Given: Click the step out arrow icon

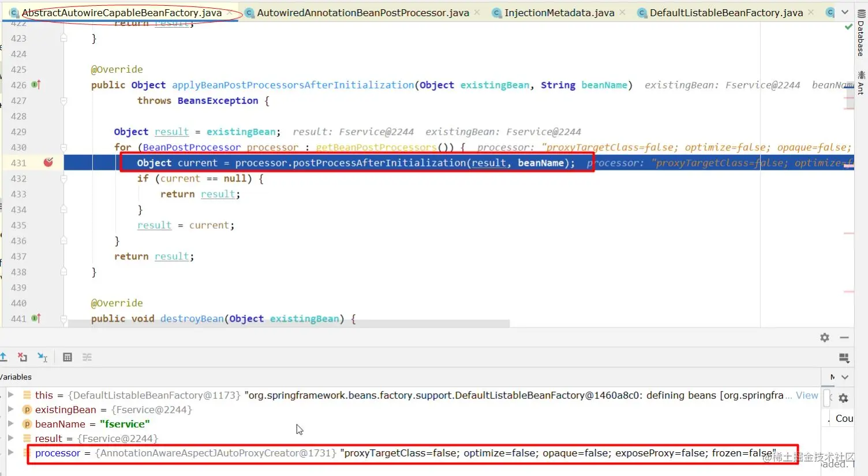Looking at the screenshot, I should [x=3, y=357].
